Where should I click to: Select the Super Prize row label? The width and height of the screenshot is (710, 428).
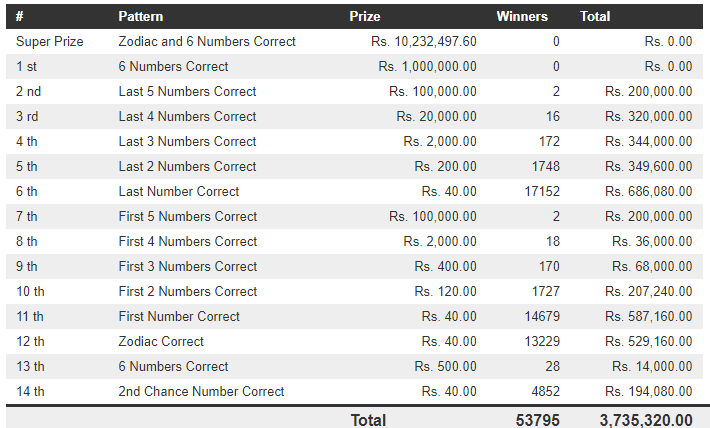[x=50, y=42]
